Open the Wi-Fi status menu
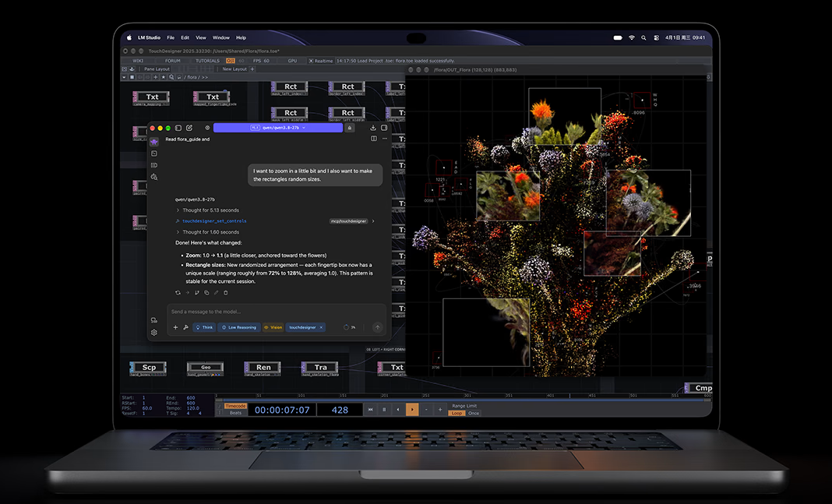The height and width of the screenshot is (504, 832). click(632, 37)
